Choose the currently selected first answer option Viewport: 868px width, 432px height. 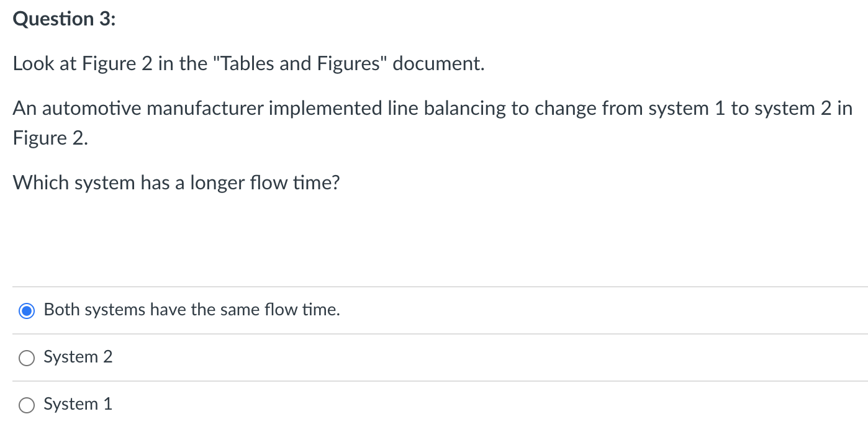191,310
